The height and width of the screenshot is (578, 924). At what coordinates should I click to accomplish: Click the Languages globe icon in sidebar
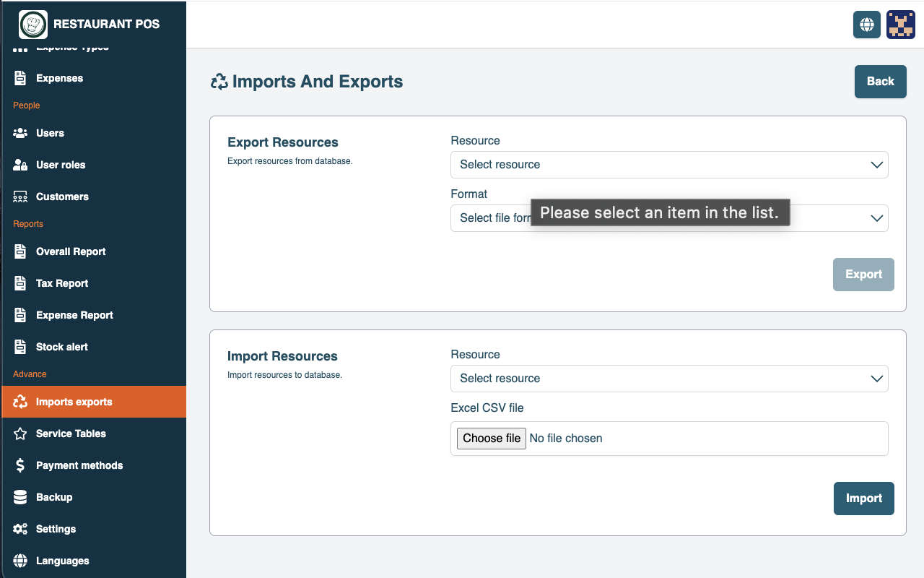tap(20, 561)
